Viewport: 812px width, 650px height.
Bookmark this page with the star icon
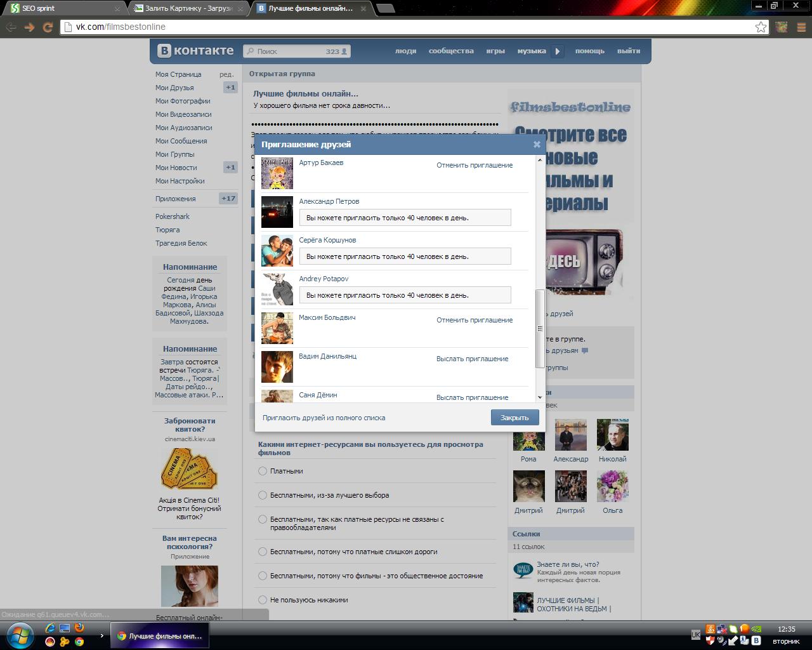coord(761,27)
